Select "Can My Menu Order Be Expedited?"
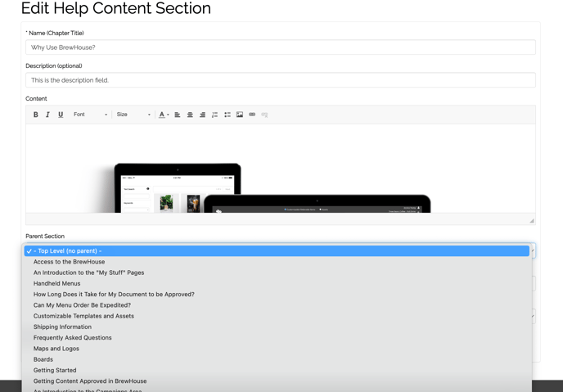This screenshot has width=563, height=392. click(x=277, y=305)
